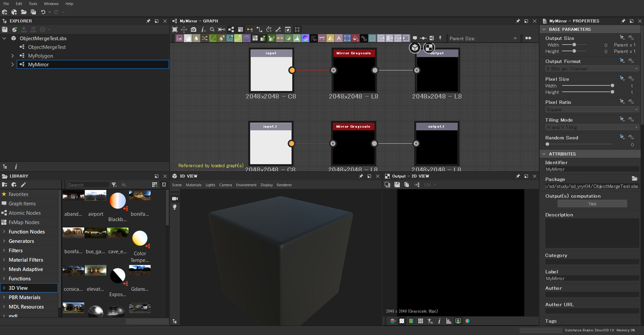Expand the MyMirror graph item
This screenshot has width=644, height=335.
[x=12, y=64]
